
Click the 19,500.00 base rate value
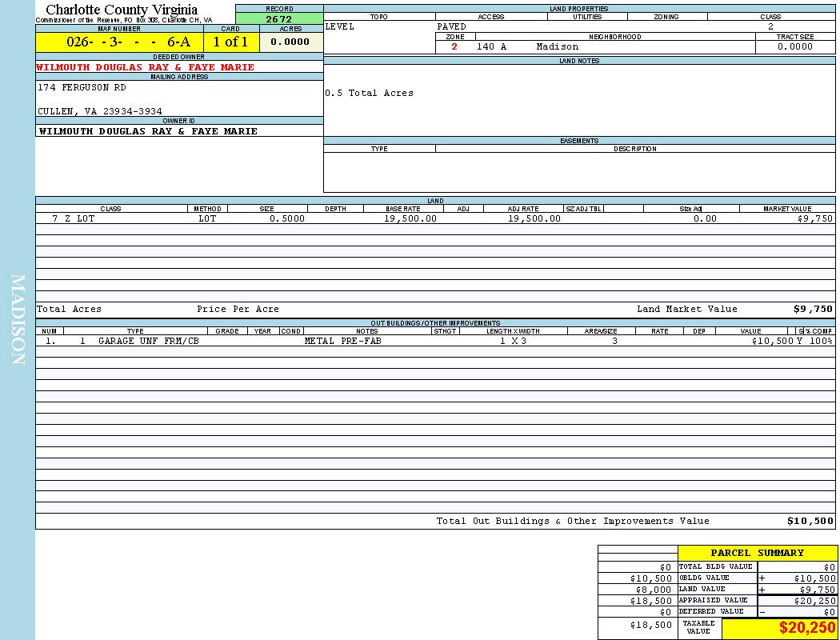coord(410,218)
